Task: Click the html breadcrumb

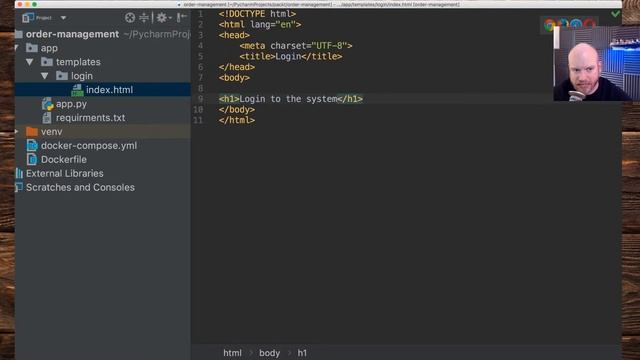Action: click(232, 353)
